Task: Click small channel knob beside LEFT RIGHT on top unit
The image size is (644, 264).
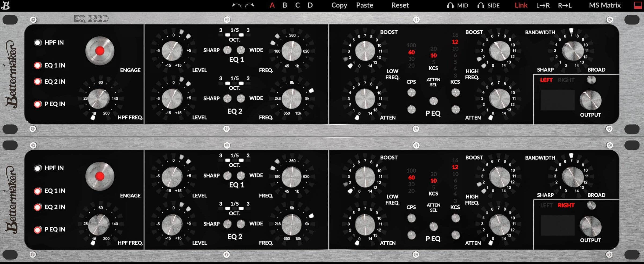Action: tap(591, 80)
